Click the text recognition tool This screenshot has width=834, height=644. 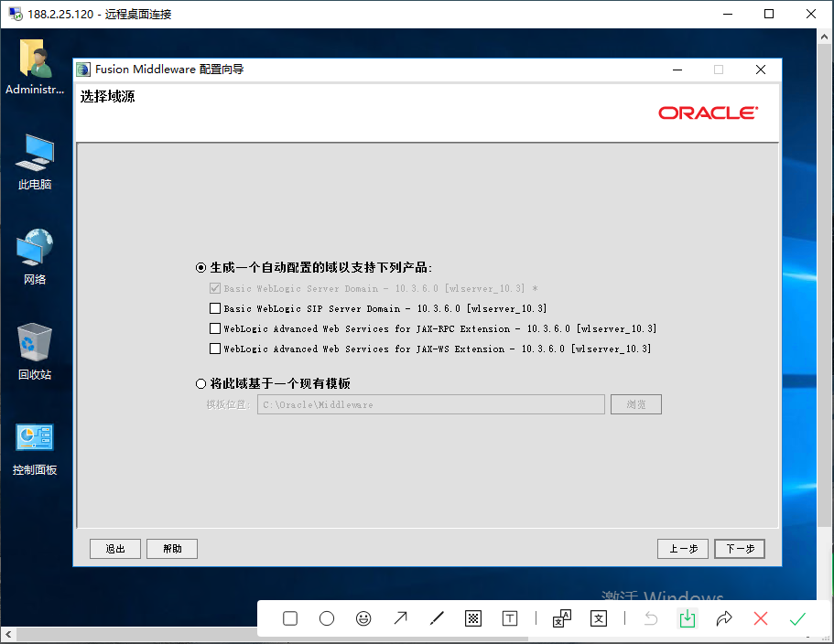599,618
